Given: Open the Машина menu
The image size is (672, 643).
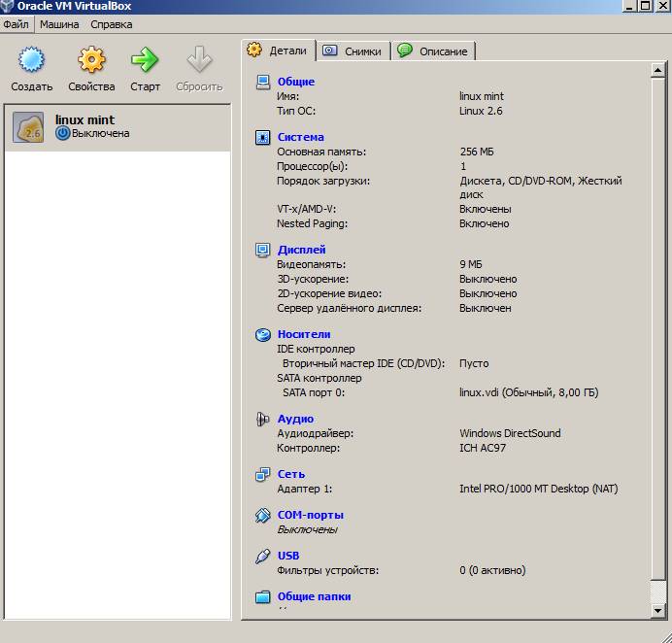Looking at the screenshot, I should [x=59, y=24].
